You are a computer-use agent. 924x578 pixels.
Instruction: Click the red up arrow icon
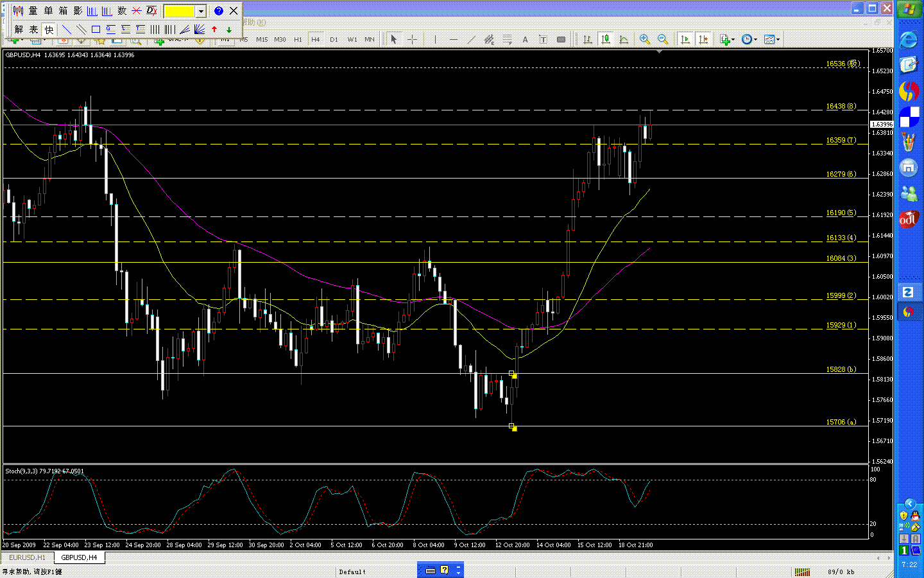[214, 30]
